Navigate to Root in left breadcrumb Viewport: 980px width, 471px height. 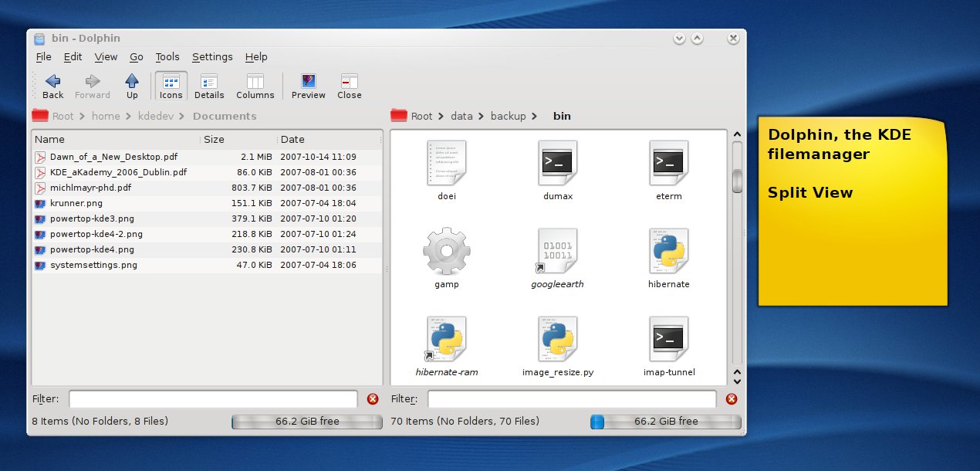[63, 117]
